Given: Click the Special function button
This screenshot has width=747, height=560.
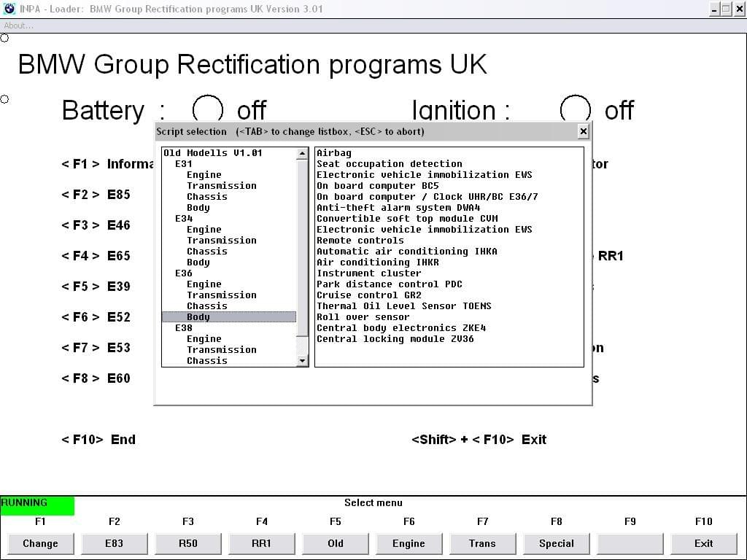Looking at the screenshot, I should (x=557, y=543).
